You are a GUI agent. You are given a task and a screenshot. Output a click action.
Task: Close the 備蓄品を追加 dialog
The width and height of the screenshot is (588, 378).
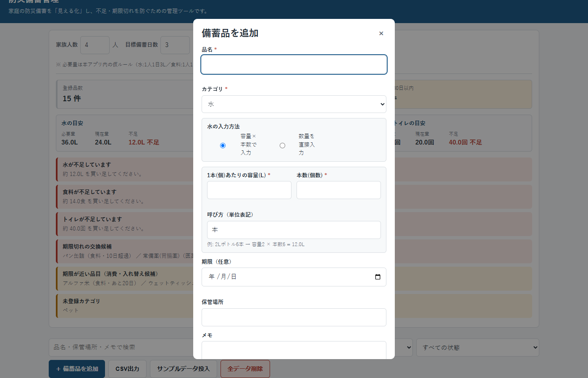(381, 34)
